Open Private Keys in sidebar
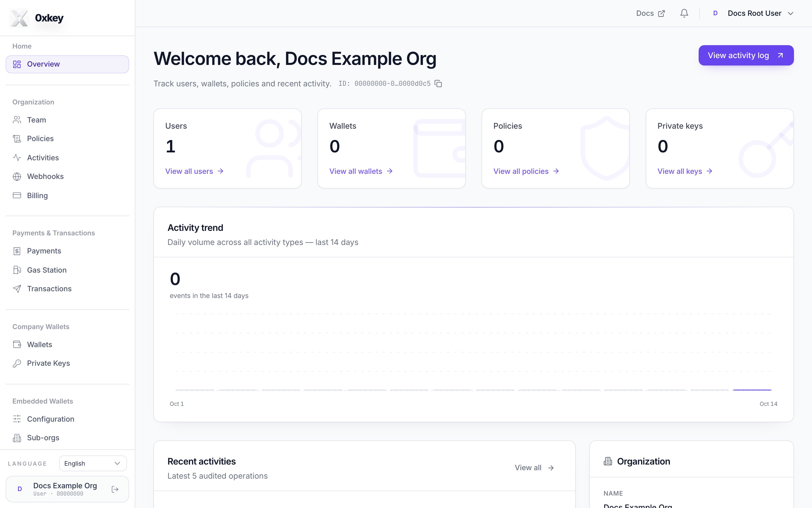812x508 pixels. (x=67, y=363)
